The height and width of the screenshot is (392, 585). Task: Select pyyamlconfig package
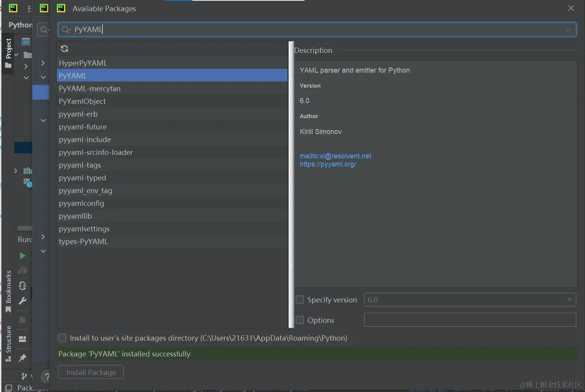(172, 203)
